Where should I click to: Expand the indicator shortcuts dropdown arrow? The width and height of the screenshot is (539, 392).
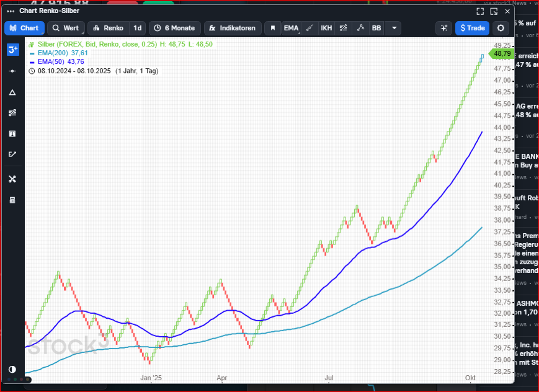394,28
